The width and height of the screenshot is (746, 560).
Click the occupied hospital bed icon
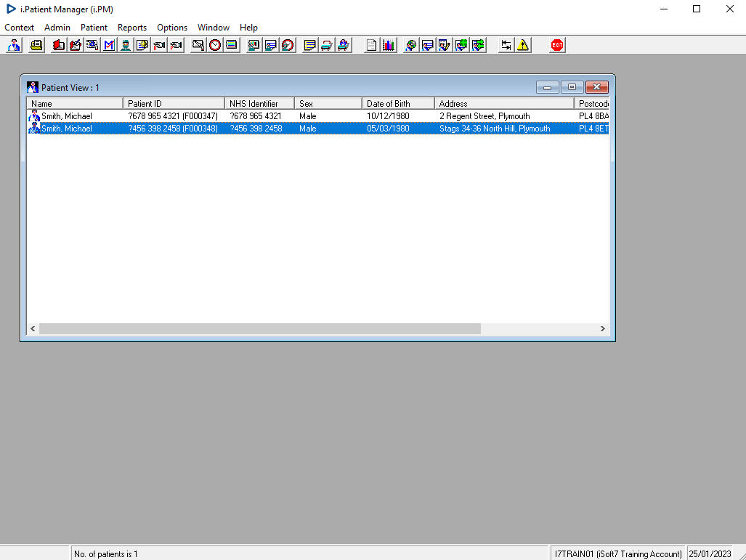pyautogui.click(x=344, y=45)
